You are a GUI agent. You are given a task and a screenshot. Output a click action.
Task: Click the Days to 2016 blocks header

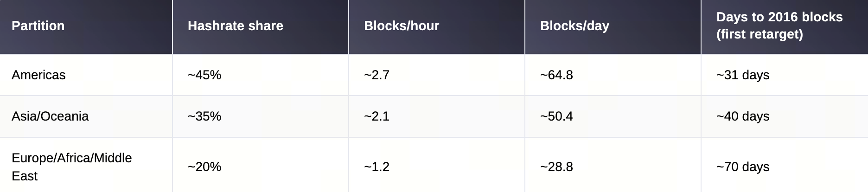point(779,26)
